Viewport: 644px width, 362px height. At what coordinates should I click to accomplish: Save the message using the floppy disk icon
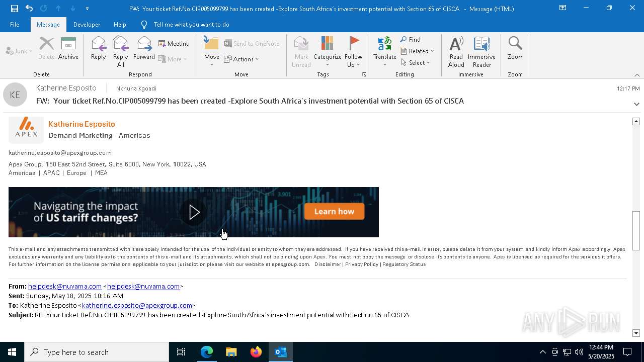14,8
